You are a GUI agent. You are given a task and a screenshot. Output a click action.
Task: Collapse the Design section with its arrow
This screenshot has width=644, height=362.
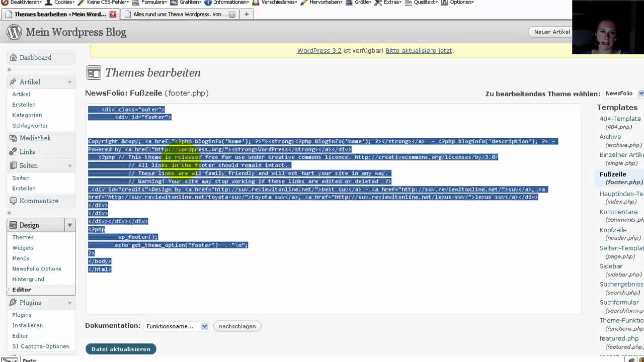click(x=70, y=225)
